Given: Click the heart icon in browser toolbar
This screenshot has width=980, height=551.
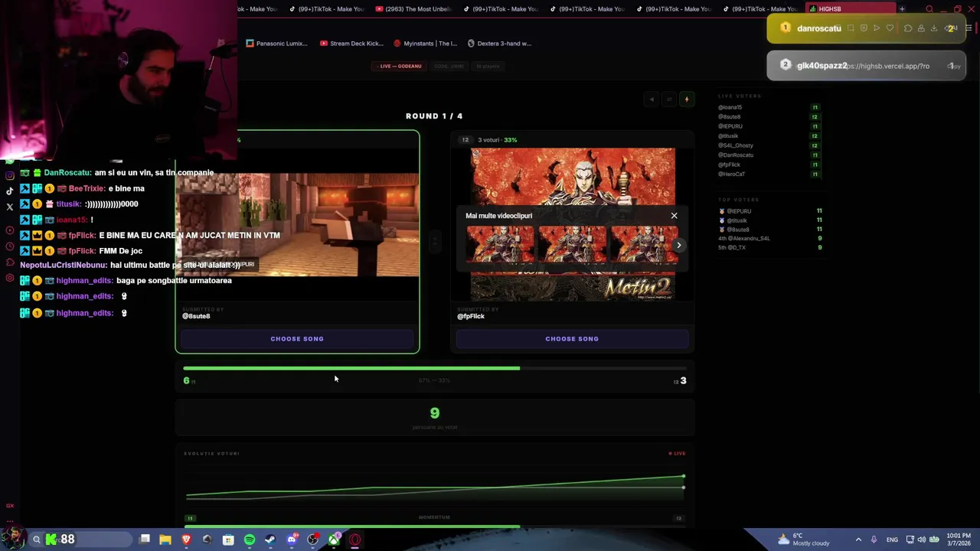Looking at the screenshot, I should pos(890,28).
